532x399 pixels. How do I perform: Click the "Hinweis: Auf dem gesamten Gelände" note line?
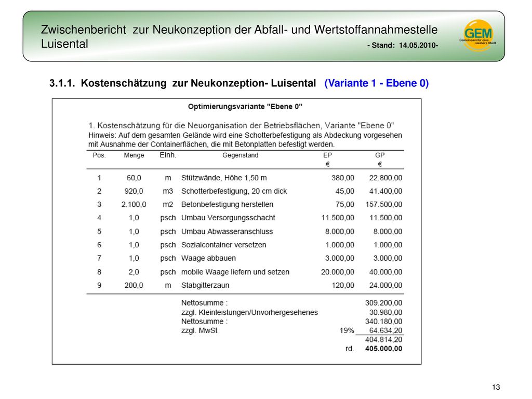coord(245,136)
